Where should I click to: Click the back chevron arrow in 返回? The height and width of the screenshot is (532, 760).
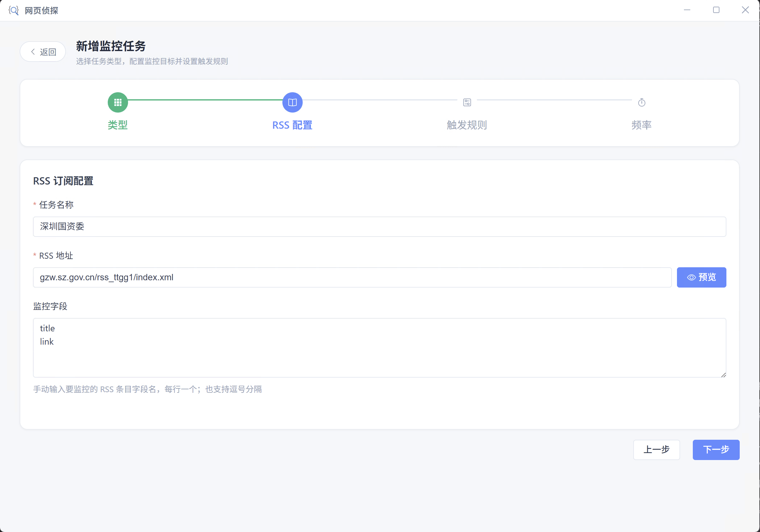33,52
